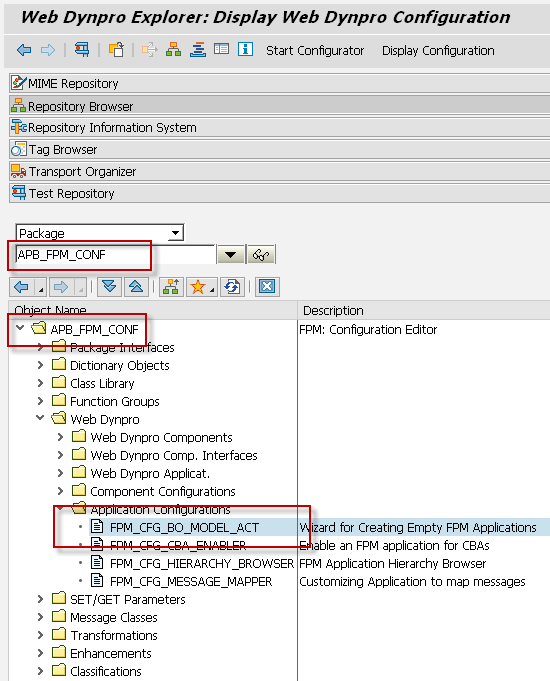This screenshot has height=681, width=550.
Task: Click the Collapse all nodes icon
Action: pos(136,287)
